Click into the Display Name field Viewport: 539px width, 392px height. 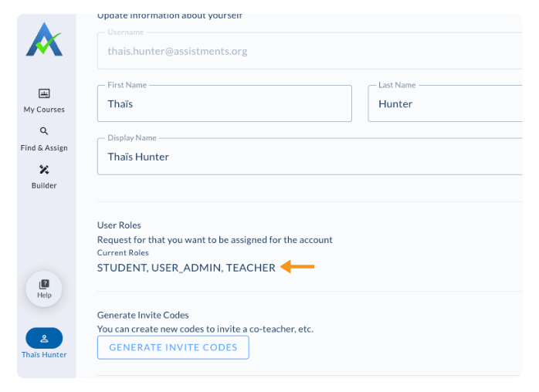(x=309, y=157)
